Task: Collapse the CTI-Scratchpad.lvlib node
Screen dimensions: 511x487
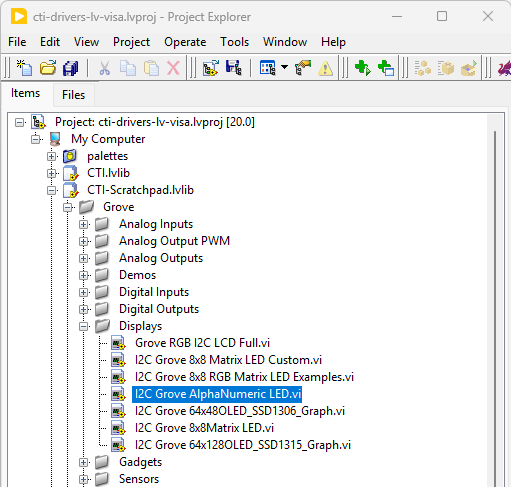Action: 51,190
